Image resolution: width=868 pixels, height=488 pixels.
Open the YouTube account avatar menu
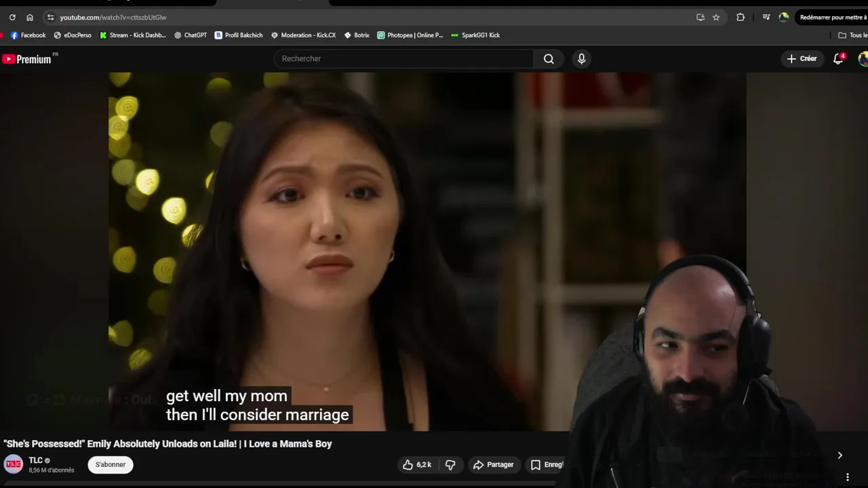(x=863, y=59)
